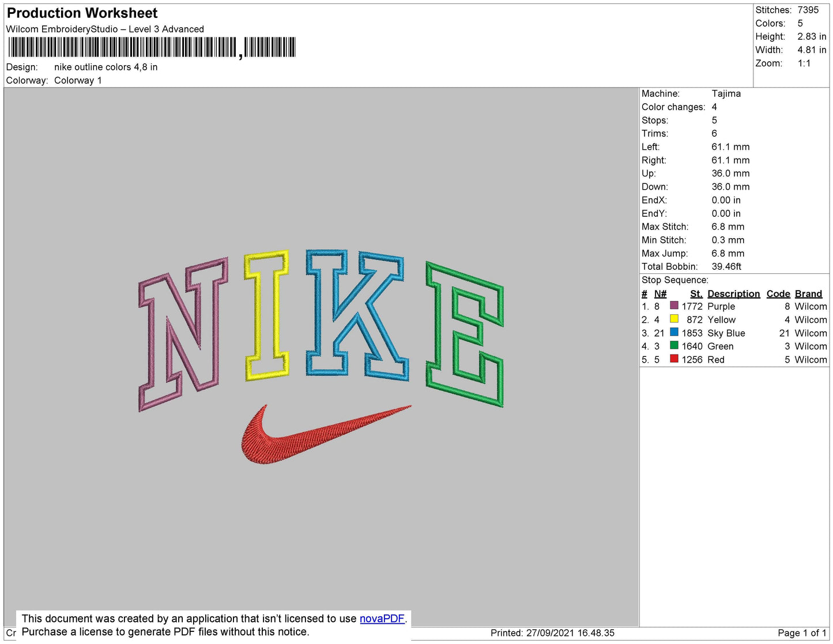
Task: Click the Total Bobbin value 39.46ft
Action: click(728, 266)
